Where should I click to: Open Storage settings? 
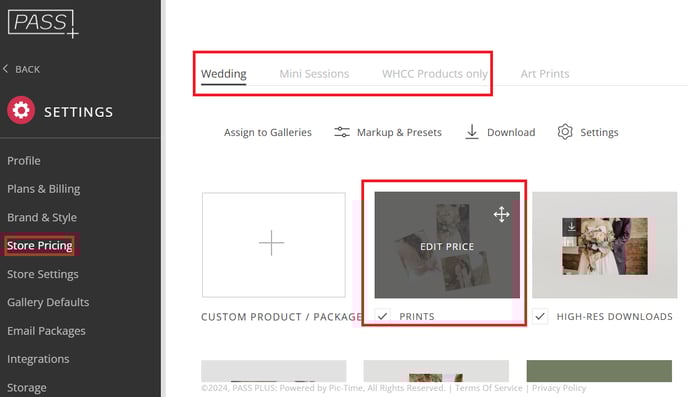tap(27, 388)
